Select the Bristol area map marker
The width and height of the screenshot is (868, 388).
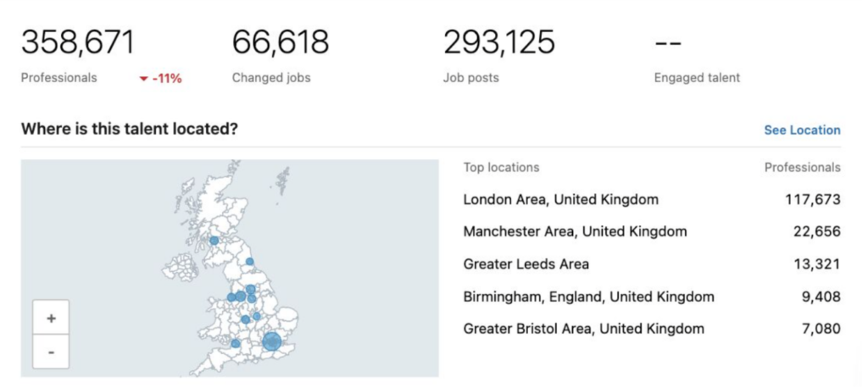pos(236,343)
